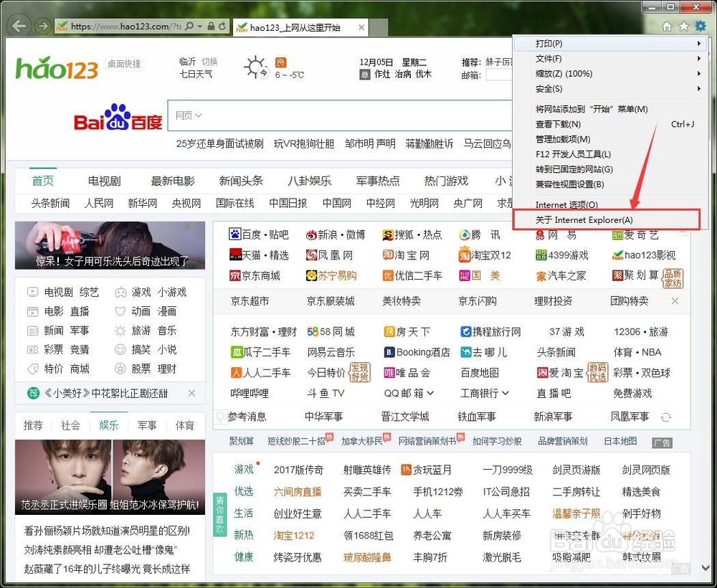Open 百度·贴吧 site link
Image resolution: width=717 pixels, height=588 pixels.
259,234
